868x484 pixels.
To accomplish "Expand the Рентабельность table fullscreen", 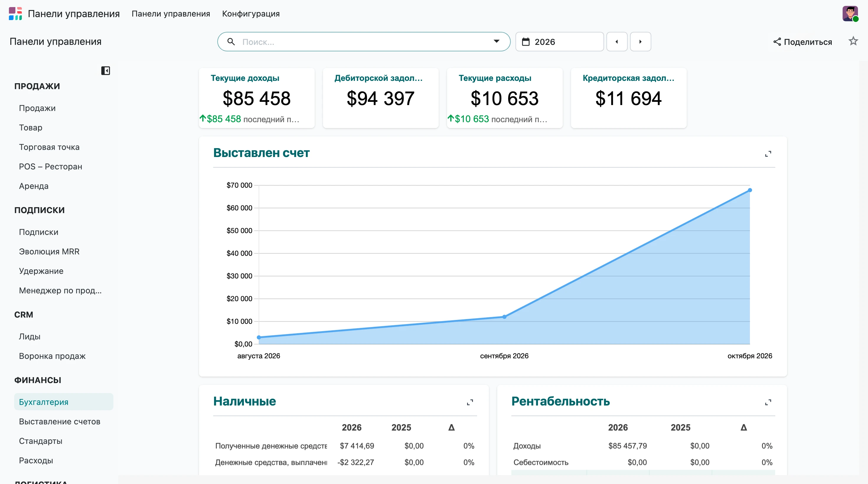I will pyautogui.click(x=768, y=402).
